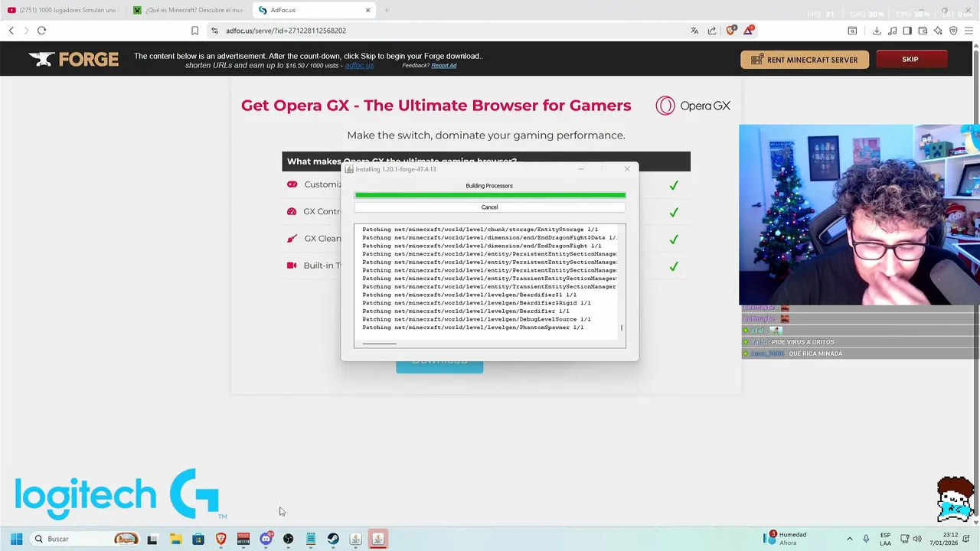Click the installer log horizontal scrollbar

[x=380, y=344]
